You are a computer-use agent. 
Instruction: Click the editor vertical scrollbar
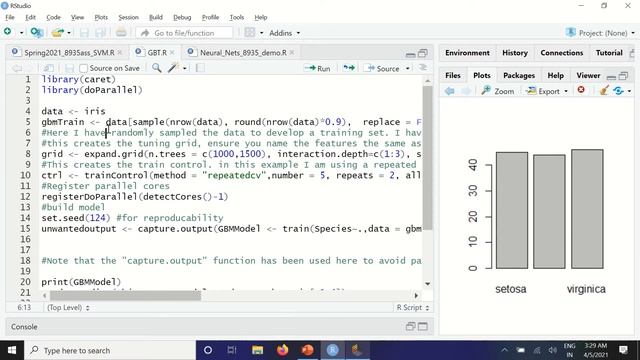[x=427, y=158]
